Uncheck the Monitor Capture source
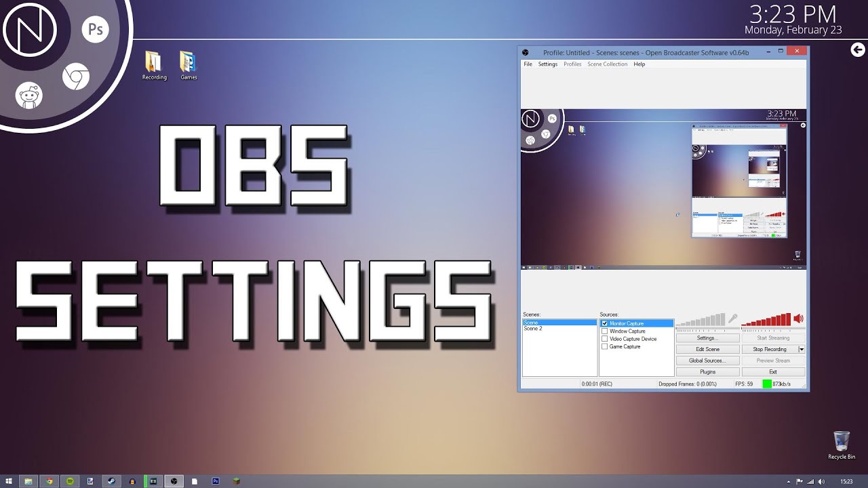 [605, 323]
